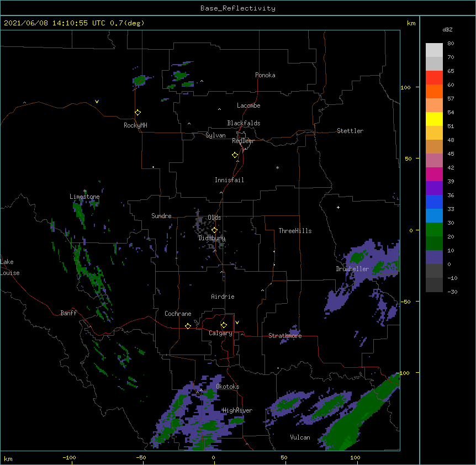Click the Olds label
Screen dimensions: 476x465
tap(214, 218)
